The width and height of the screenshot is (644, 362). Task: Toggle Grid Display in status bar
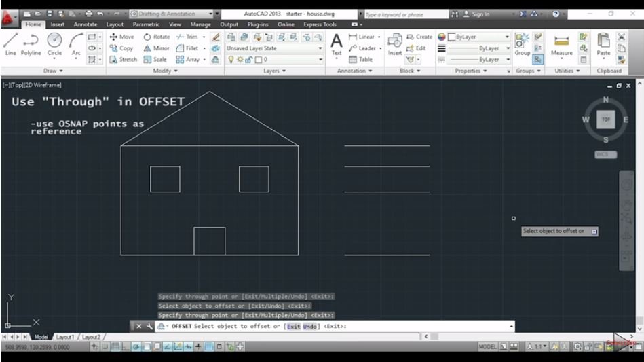pyautogui.click(x=115, y=347)
